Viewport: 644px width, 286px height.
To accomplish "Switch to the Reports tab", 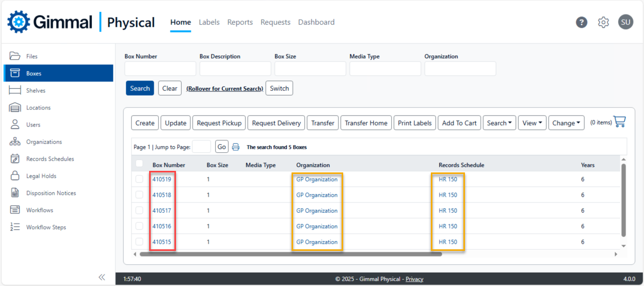I will pos(240,22).
